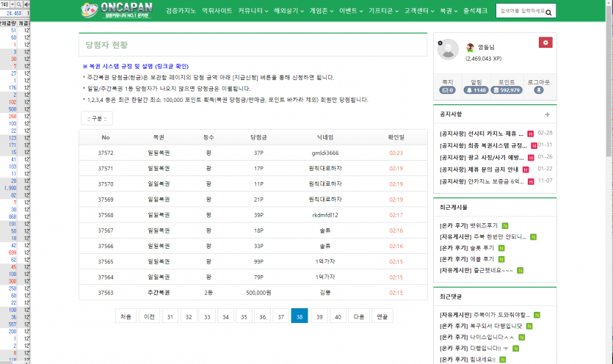The height and width of the screenshot is (364, 613).
Task: Open recent comment 나이스입니다ㅅㅅ
Action: point(477,337)
